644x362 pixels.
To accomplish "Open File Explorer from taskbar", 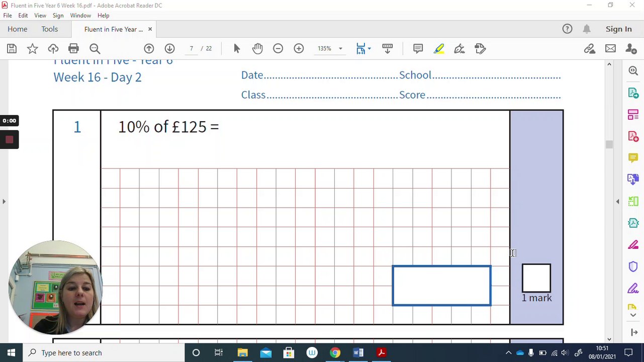I will click(x=242, y=353).
